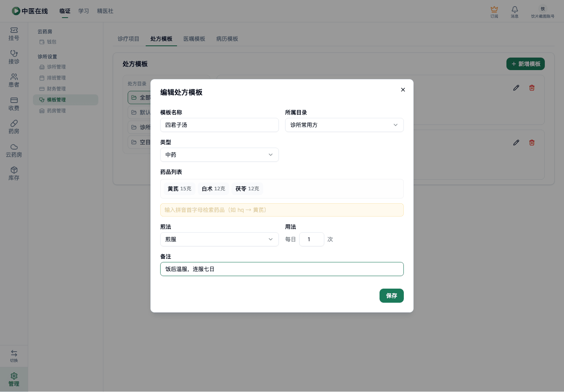This screenshot has height=392, width=564.
Task: Click the 茯苓 12克 herb chip
Action: pos(247,189)
